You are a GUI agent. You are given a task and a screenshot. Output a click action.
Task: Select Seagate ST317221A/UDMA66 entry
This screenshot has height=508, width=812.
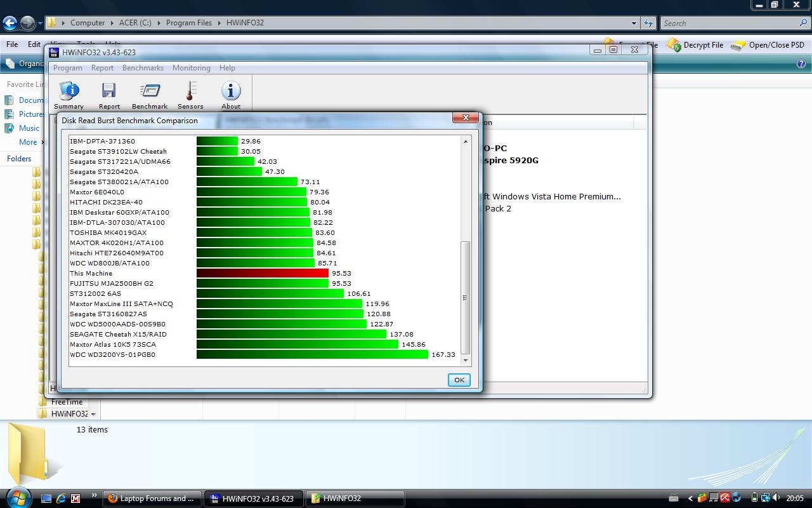tap(120, 161)
